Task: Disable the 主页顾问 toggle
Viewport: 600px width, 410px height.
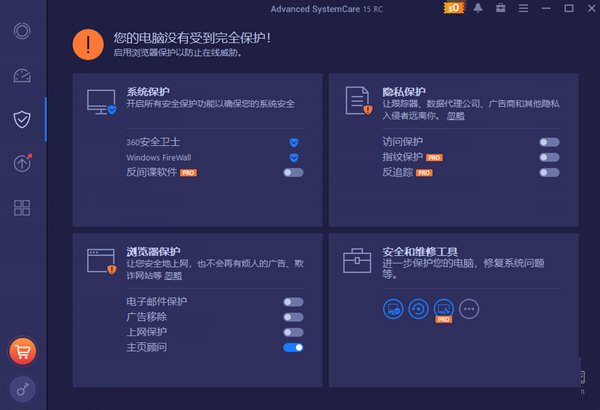Action: point(293,347)
